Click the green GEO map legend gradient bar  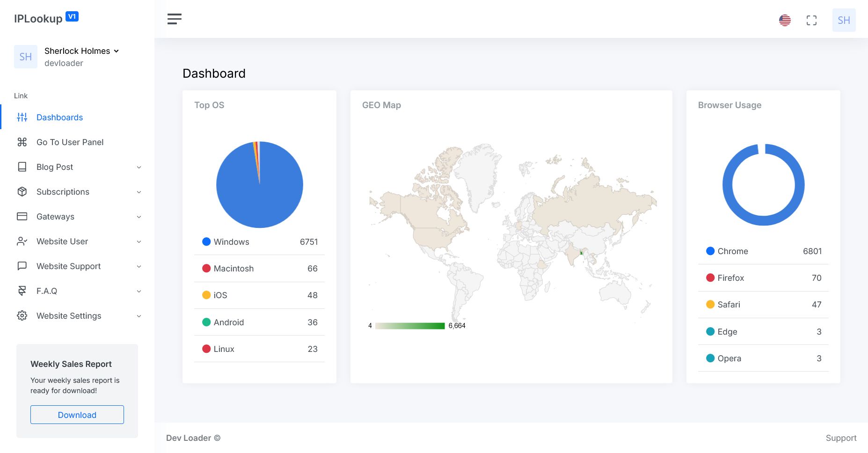410,326
